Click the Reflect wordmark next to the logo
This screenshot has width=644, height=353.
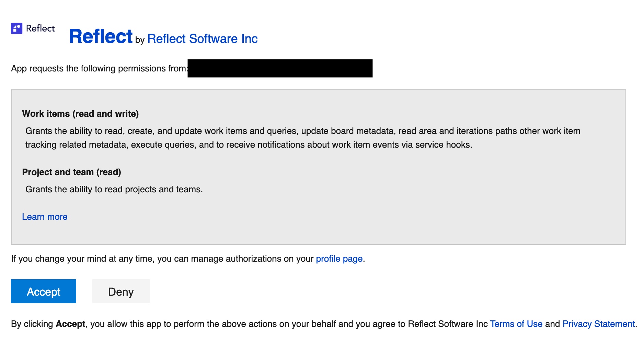click(40, 29)
